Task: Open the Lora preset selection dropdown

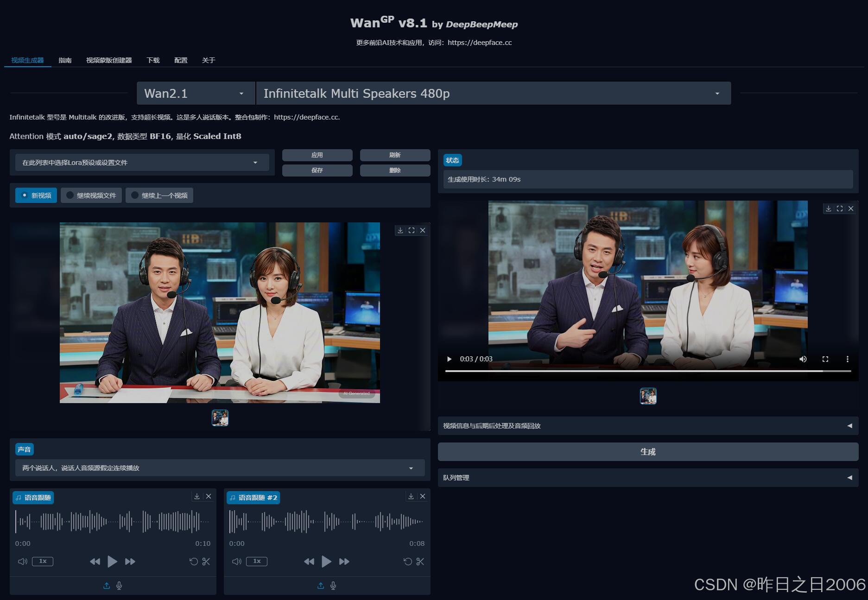Action: [x=142, y=162]
